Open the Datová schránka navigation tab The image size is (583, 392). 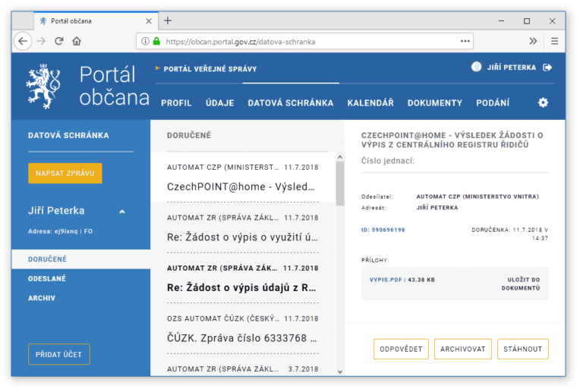coord(291,103)
